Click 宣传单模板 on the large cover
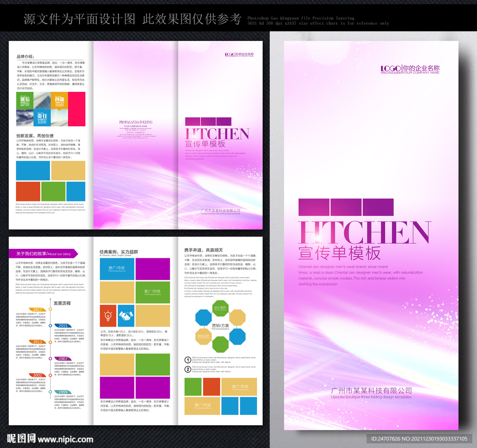 340,253
